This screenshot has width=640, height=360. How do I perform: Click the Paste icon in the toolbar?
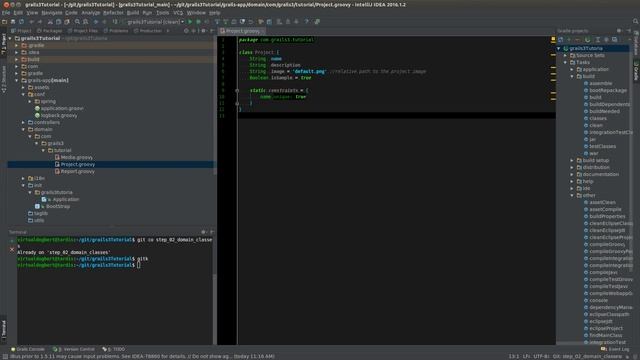67,22
